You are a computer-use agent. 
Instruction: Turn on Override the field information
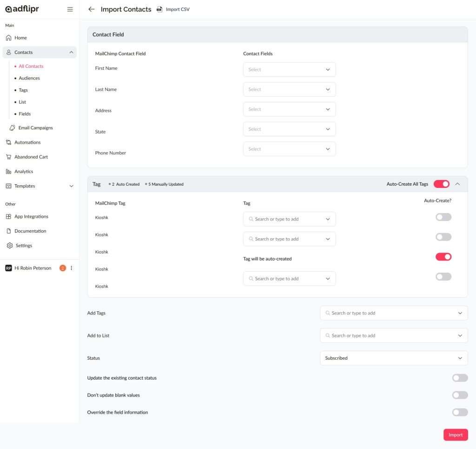tap(460, 412)
